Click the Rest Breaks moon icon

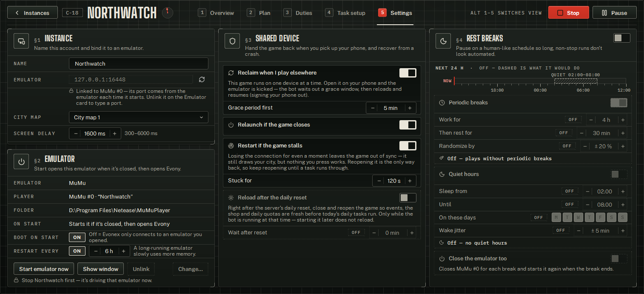(x=443, y=41)
